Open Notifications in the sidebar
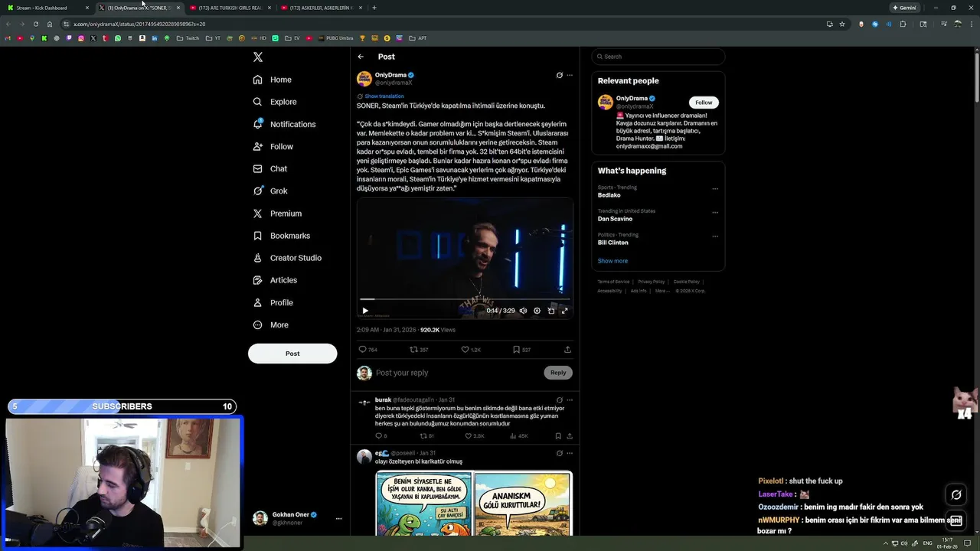Image resolution: width=980 pixels, height=551 pixels. pos(284,124)
